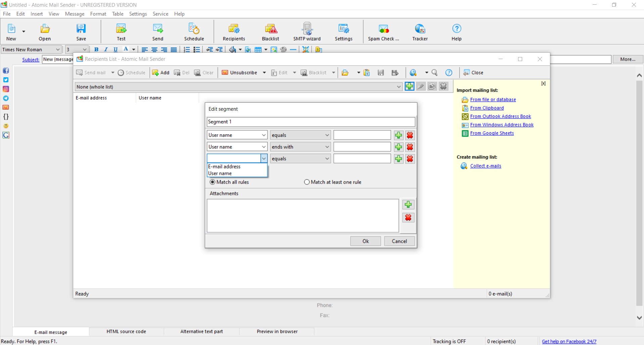Open the font color picker A

pyautogui.click(x=126, y=49)
